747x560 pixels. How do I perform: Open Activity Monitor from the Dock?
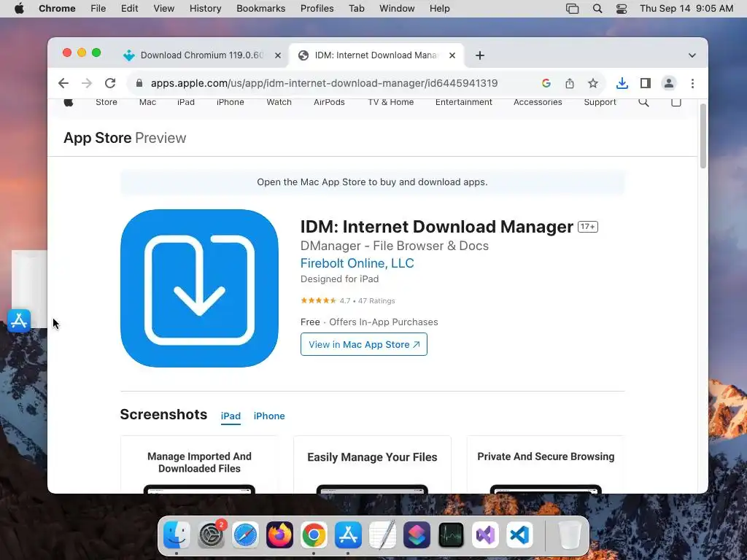pos(451,534)
